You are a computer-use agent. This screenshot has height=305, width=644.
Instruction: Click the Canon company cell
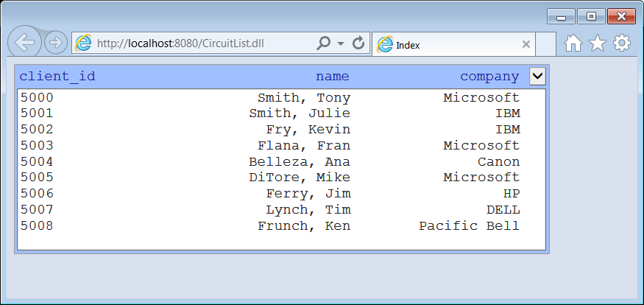point(498,161)
